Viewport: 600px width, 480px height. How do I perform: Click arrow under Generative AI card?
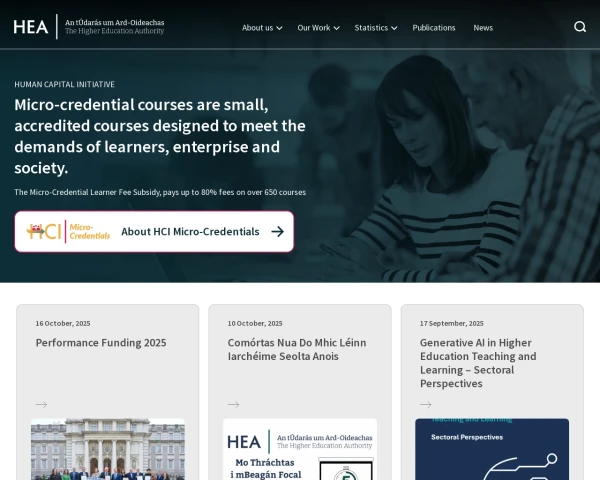tap(426, 404)
